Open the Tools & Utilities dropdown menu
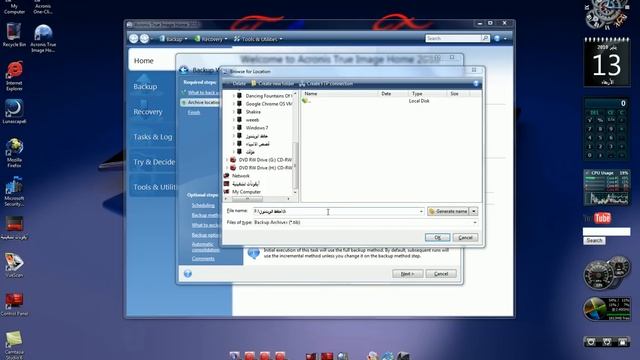Image resolution: width=640 pixels, height=360 pixels. coord(258,39)
